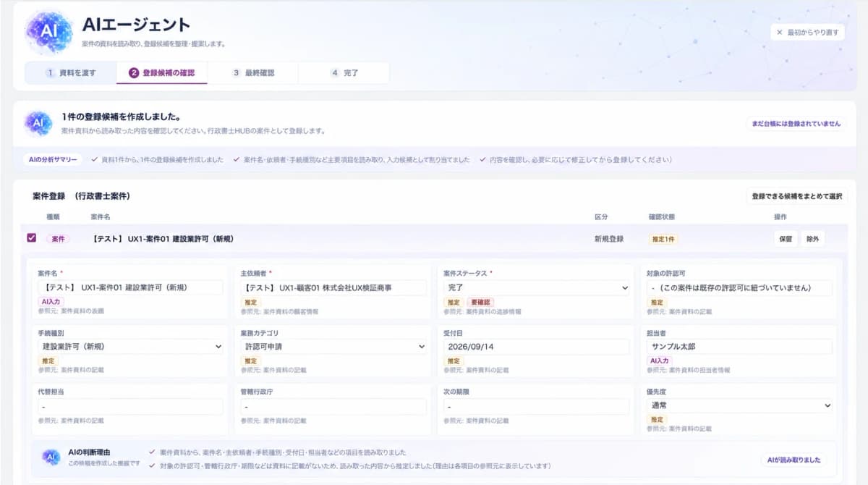
Task: Open the 手続種別 dropdown
Action: (x=130, y=347)
